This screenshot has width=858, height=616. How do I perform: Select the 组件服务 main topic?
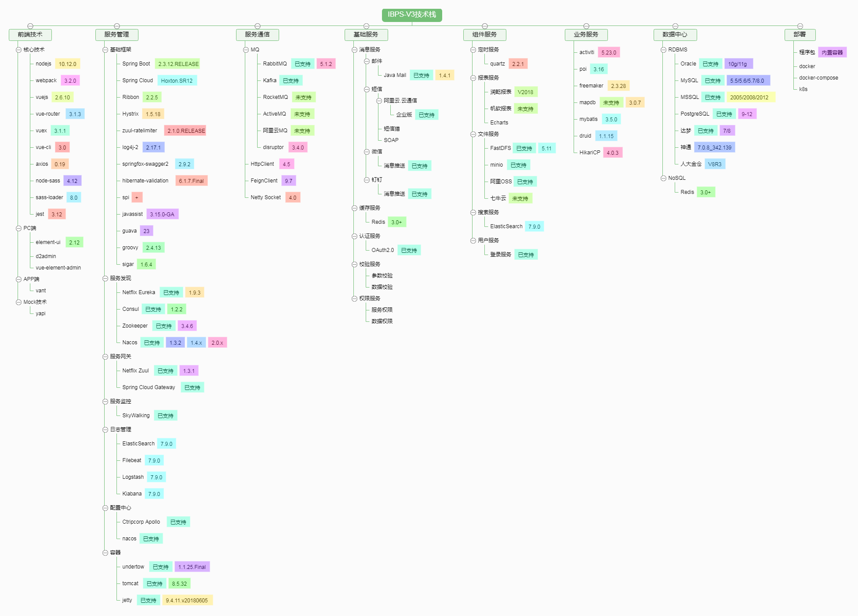(485, 35)
